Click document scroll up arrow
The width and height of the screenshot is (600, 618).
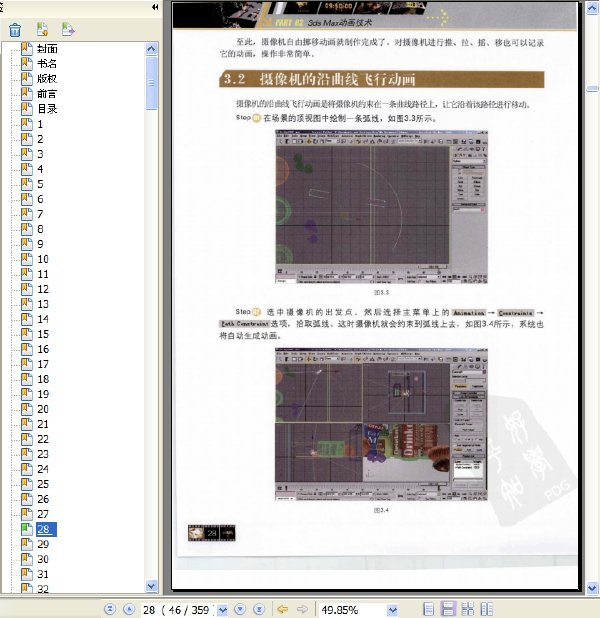click(592, 7)
